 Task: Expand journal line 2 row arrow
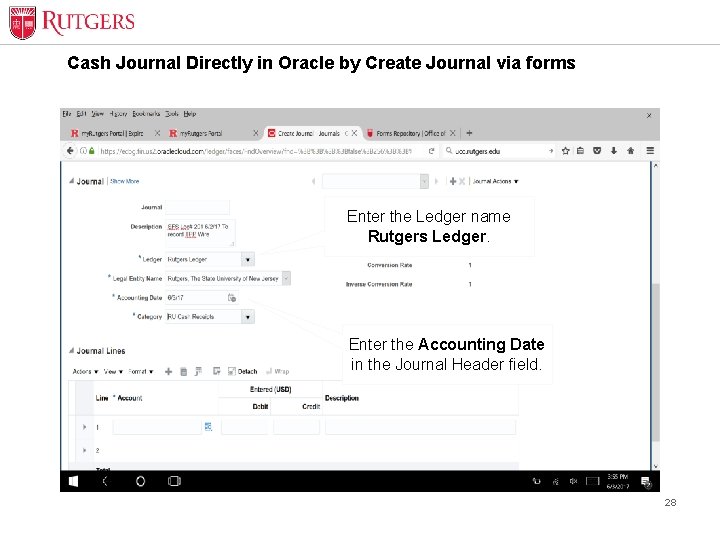click(x=84, y=450)
